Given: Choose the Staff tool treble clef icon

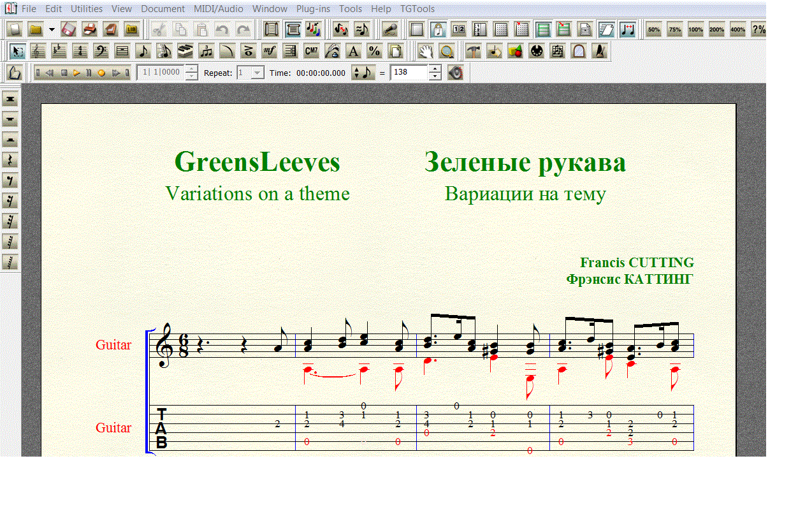Looking at the screenshot, I should coord(38,51).
